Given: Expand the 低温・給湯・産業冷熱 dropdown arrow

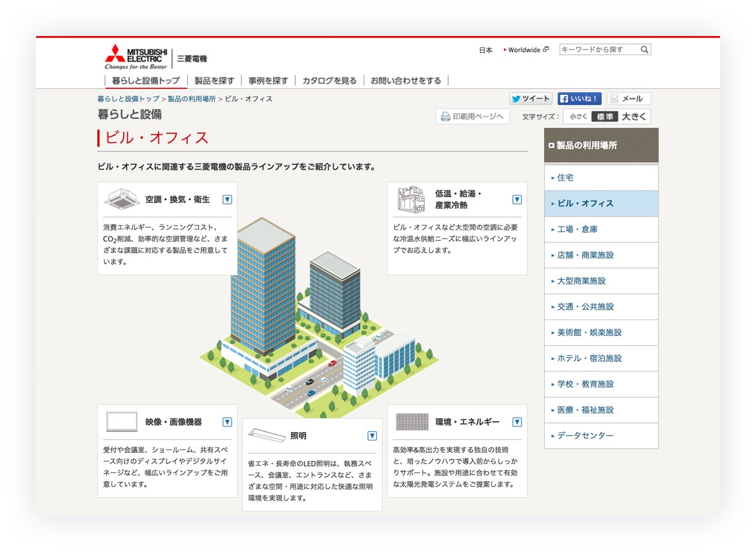Looking at the screenshot, I should [517, 199].
